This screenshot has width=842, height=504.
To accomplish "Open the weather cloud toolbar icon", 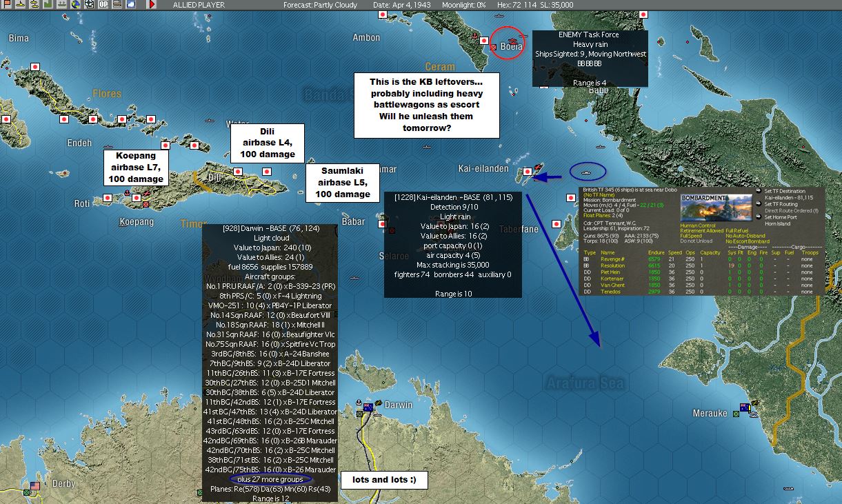I will [x=131, y=5].
